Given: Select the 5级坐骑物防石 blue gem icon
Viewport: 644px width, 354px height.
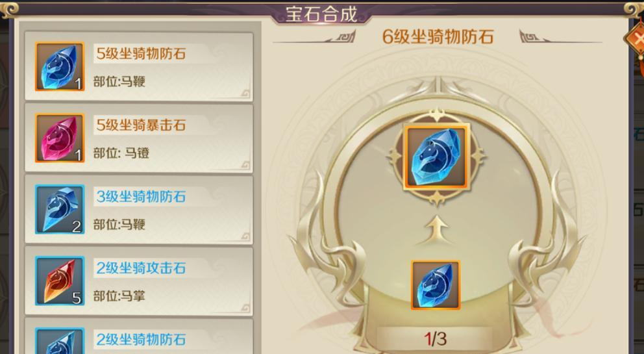Looking at the screenshot, I should tap(60, 67).
